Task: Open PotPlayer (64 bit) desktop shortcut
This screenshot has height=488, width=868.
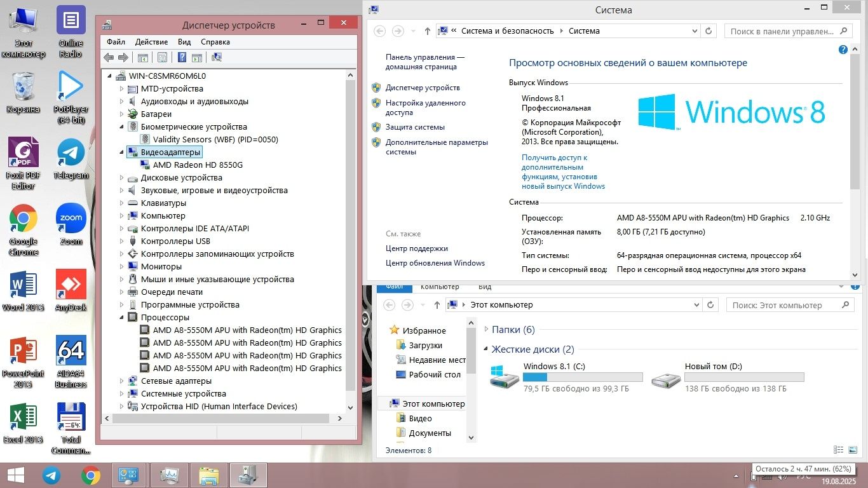Action: 71,97
